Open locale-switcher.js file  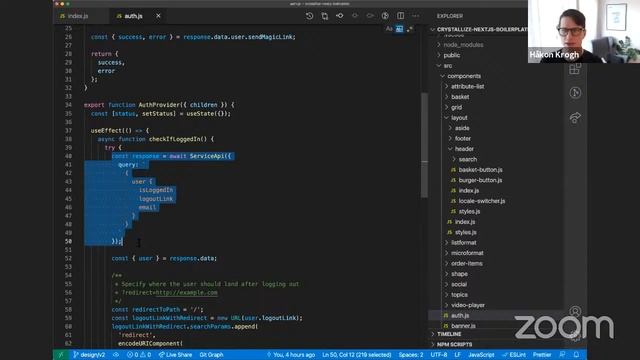pos(482,201)
